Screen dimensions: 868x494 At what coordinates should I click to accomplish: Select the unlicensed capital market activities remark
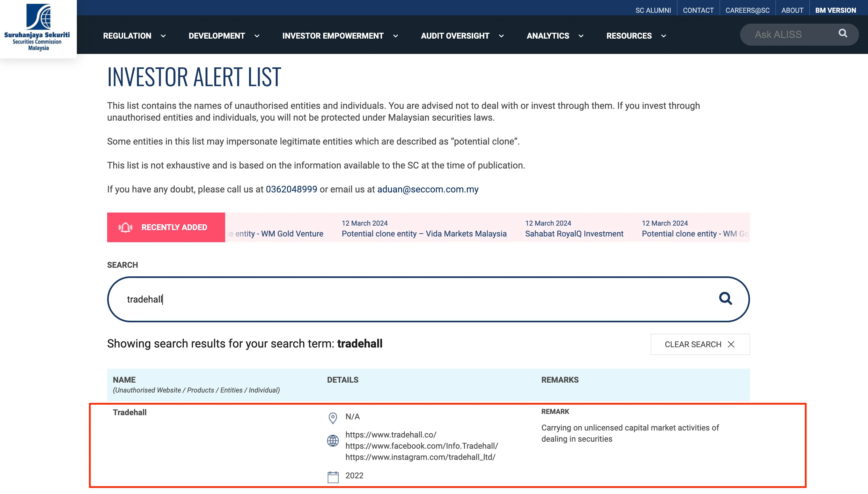630,433
